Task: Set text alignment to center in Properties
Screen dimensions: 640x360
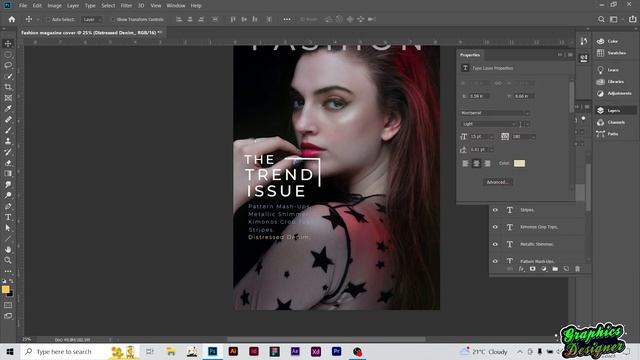Action: pyautogui.click(x=476, y=163)
